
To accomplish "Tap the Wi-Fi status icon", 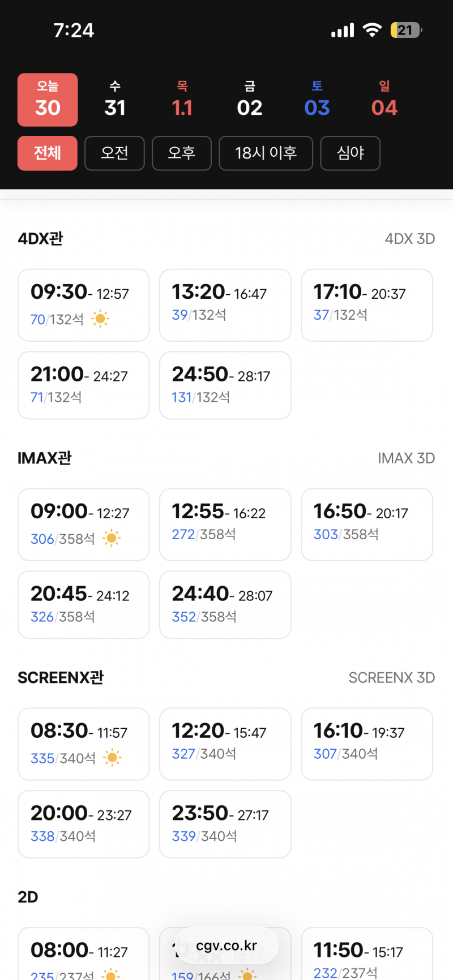I will (372, 30).
